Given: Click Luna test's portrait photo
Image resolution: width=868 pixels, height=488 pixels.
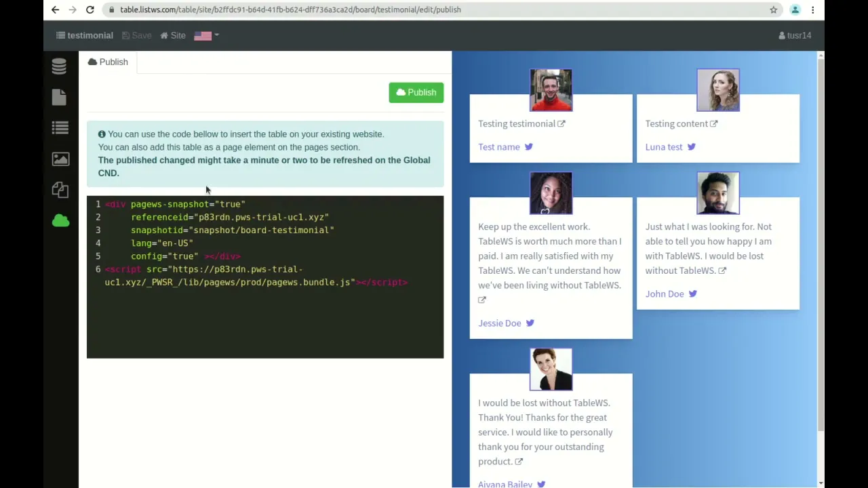Looking at the screenshot, I should point(718,89).
